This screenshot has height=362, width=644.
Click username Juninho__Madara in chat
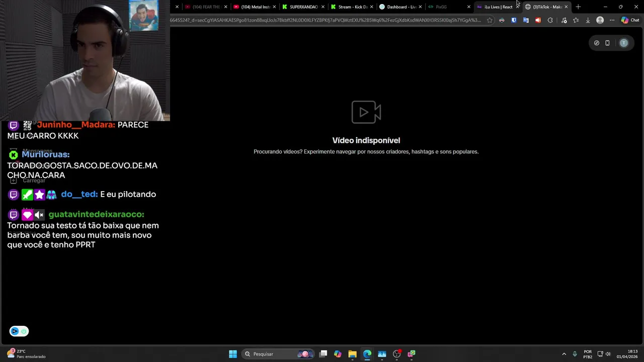76,125
